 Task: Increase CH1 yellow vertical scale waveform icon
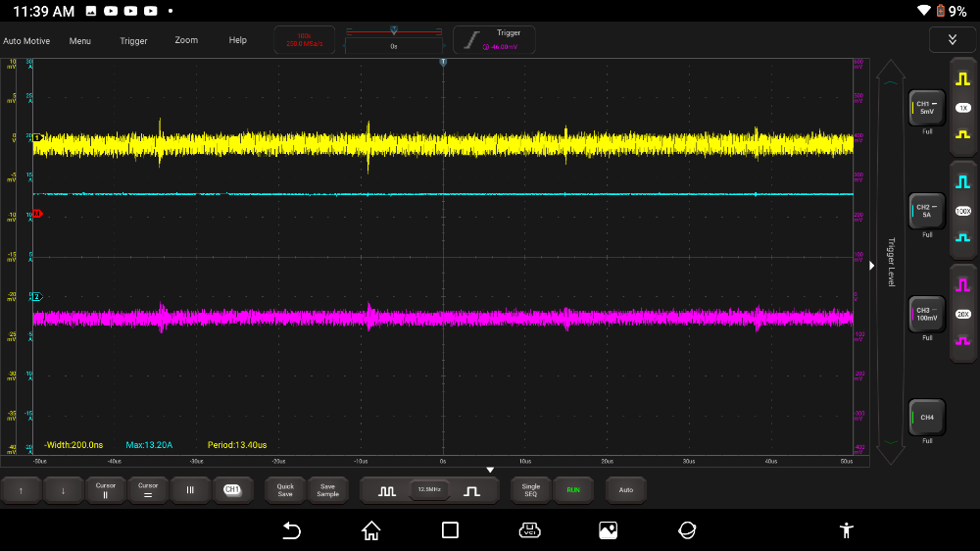coord(963,80)
